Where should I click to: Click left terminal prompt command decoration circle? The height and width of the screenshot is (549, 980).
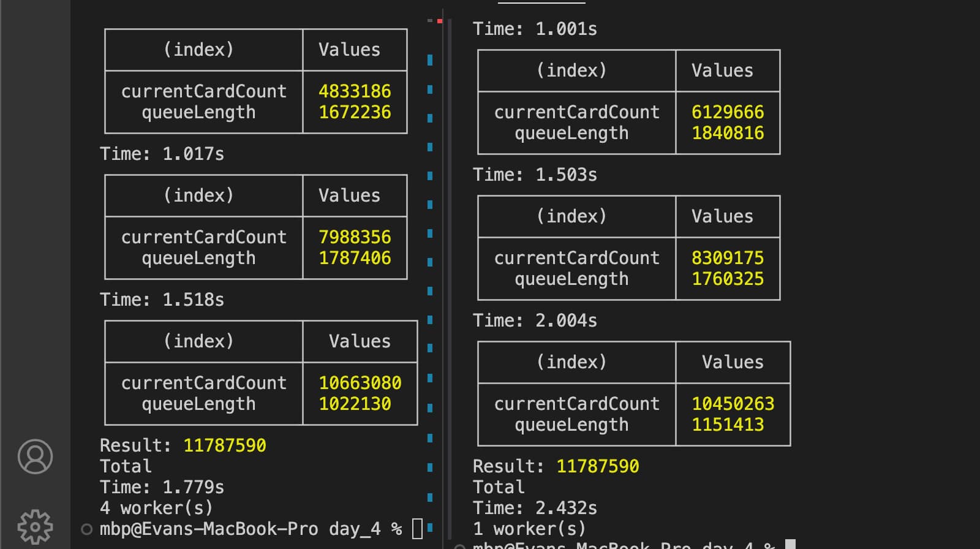click(86, 529)
